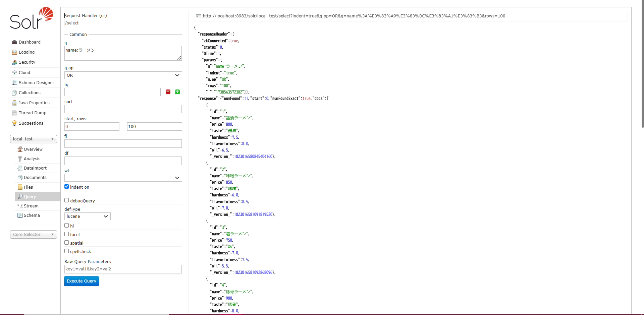Open the wt response format dropdown
The width and height of the screenshot is (644, 315).
click(123, 178)
